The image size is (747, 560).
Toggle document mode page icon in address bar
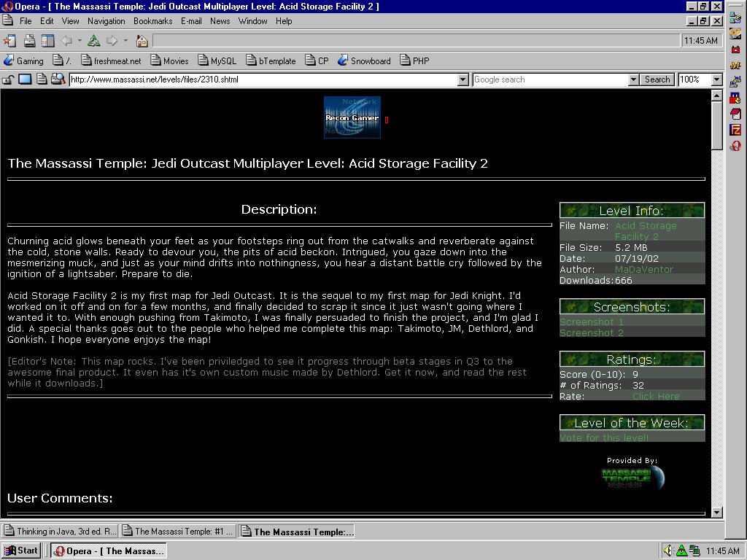42,79
